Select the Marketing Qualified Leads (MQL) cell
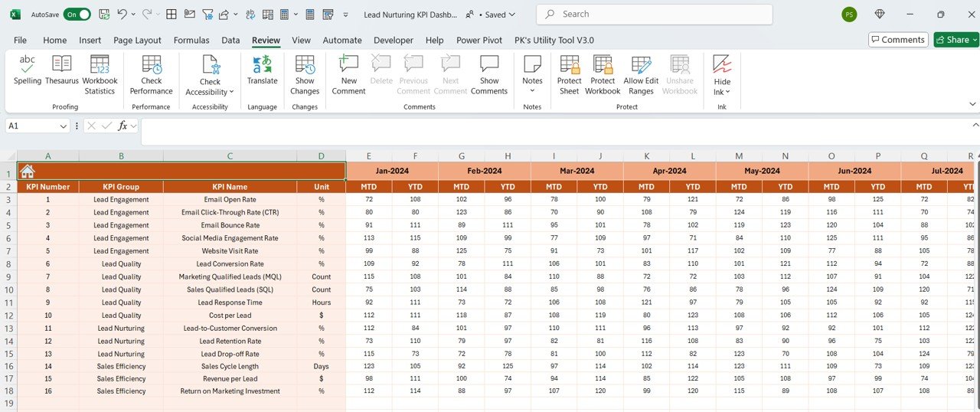Viewport: 980px width, 412px height. pyautogui.click(x=230, y=276)
